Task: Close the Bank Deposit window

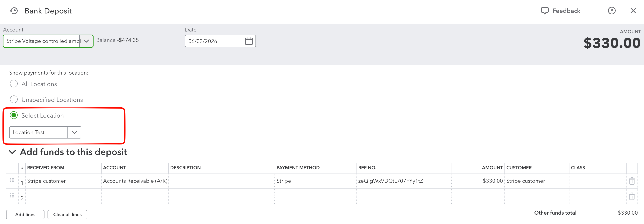Action: [633, 11]
